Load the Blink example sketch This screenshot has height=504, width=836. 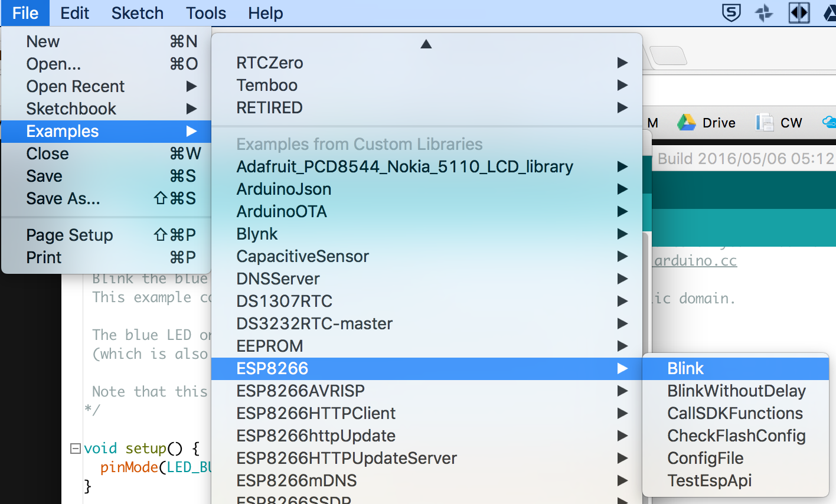[x=736, y=368]
